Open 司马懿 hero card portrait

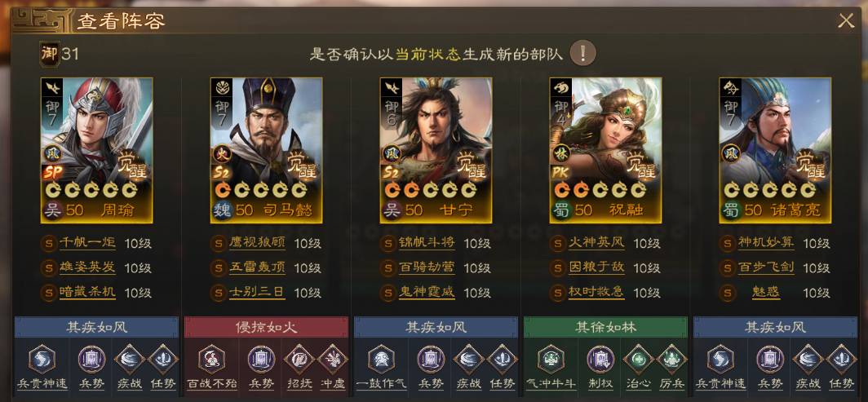266,150
